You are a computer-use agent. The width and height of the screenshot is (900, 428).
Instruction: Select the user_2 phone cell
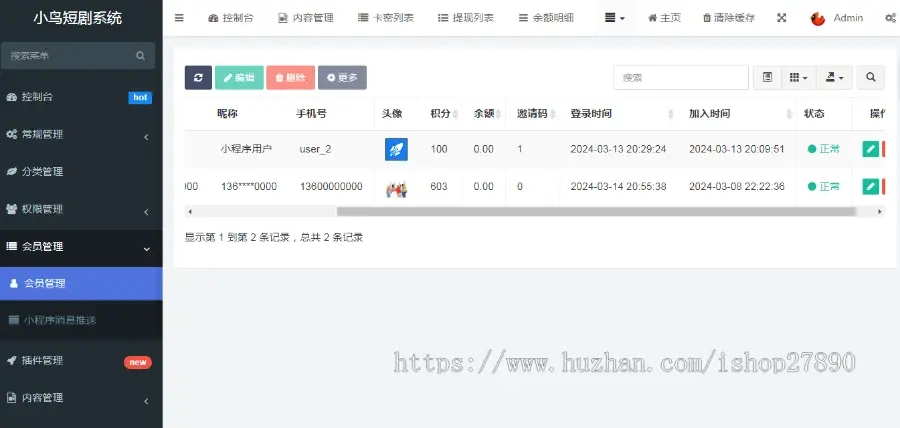pyautogui.click(x=315, y=149)
